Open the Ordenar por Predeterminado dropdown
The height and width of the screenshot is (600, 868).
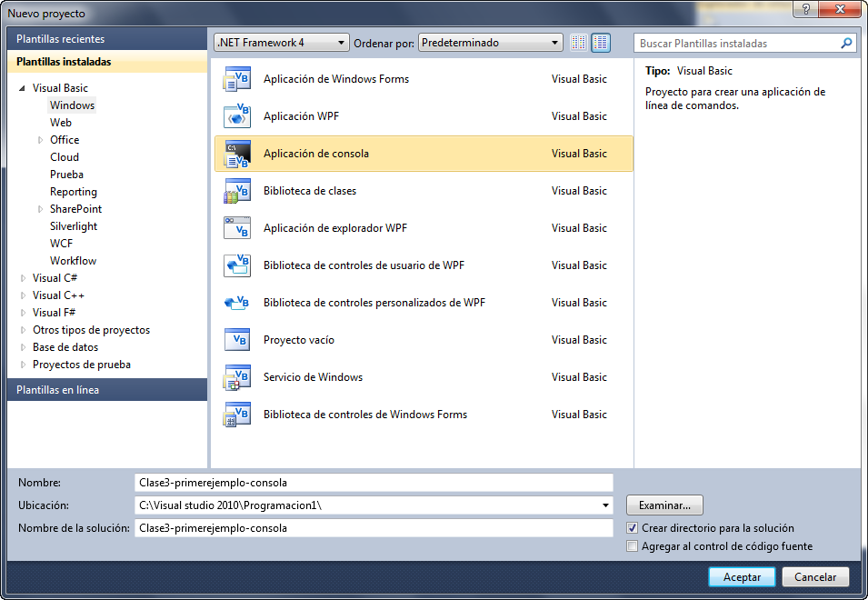tap(554, 42)
